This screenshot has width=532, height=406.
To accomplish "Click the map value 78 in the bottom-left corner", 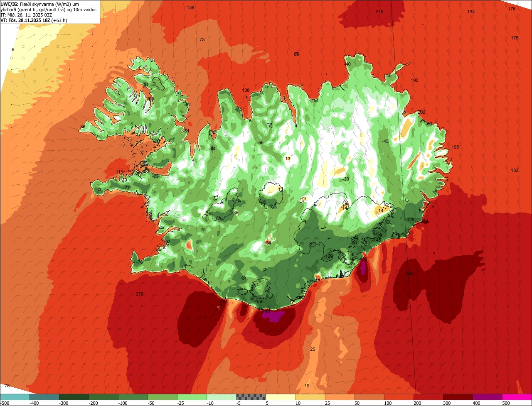I will pos(7,386).
